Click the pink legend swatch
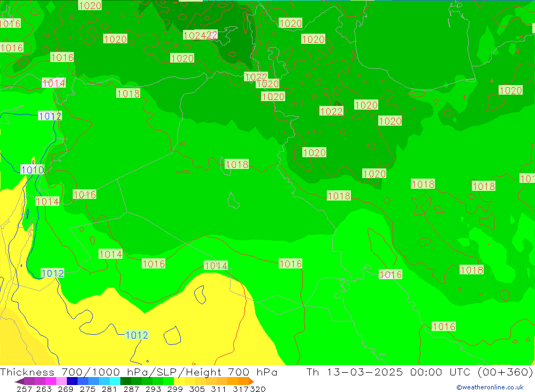Viewport: 535px width, 392px height. (62, 381)
